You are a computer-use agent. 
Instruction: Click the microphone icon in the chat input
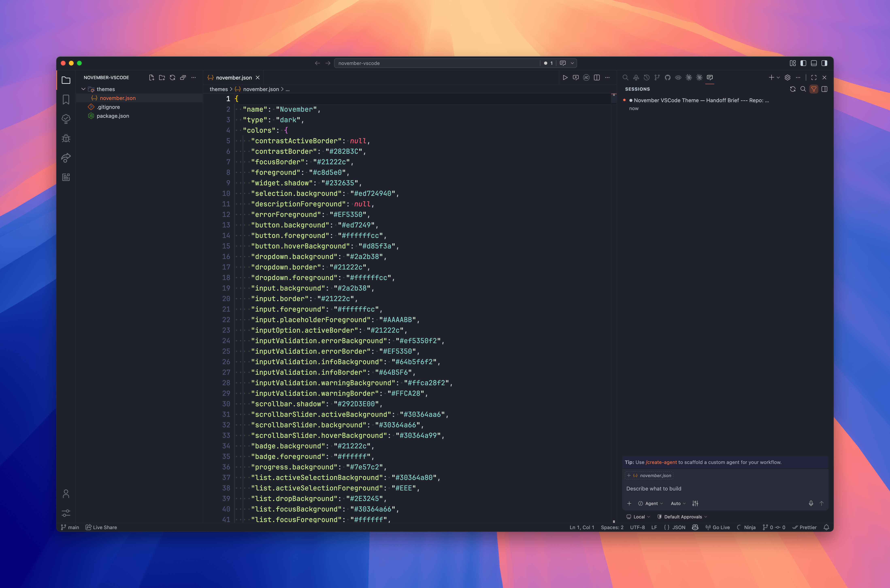tap(811, 503)
